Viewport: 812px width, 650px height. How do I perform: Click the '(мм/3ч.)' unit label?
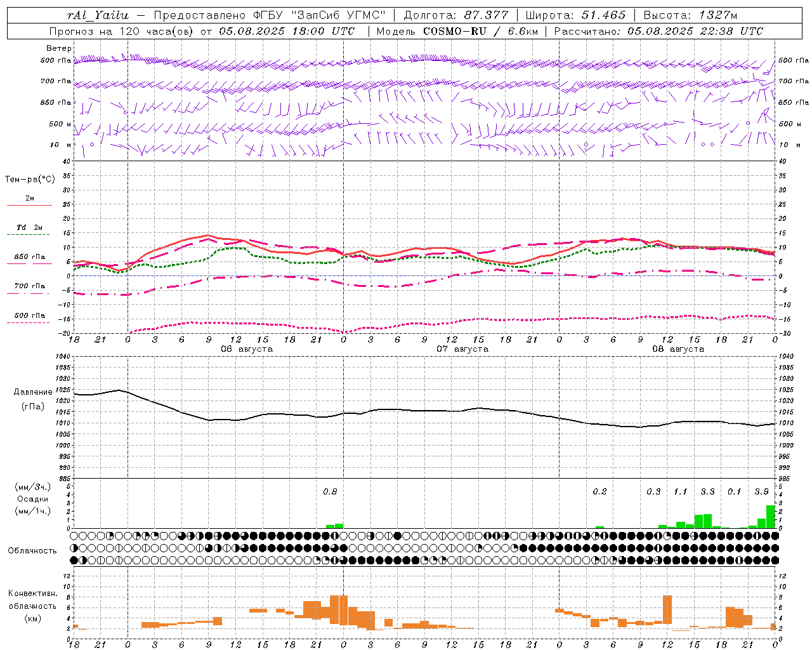32,487
